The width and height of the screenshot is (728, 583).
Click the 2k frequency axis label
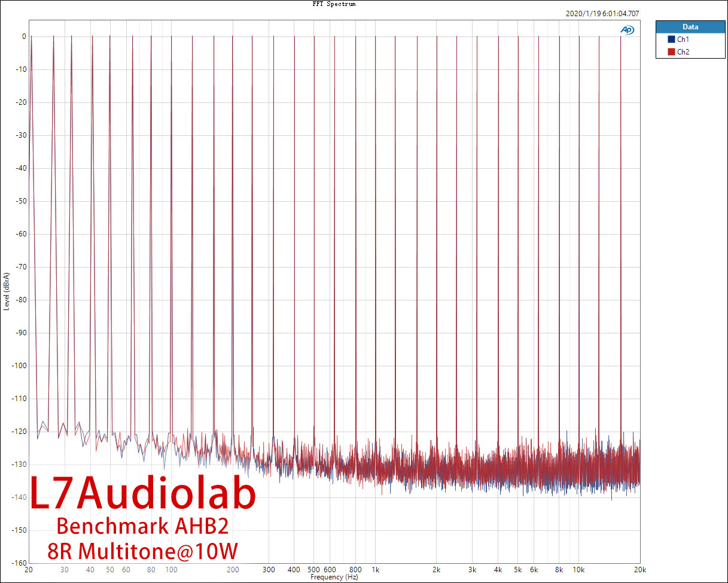point(437,570)
